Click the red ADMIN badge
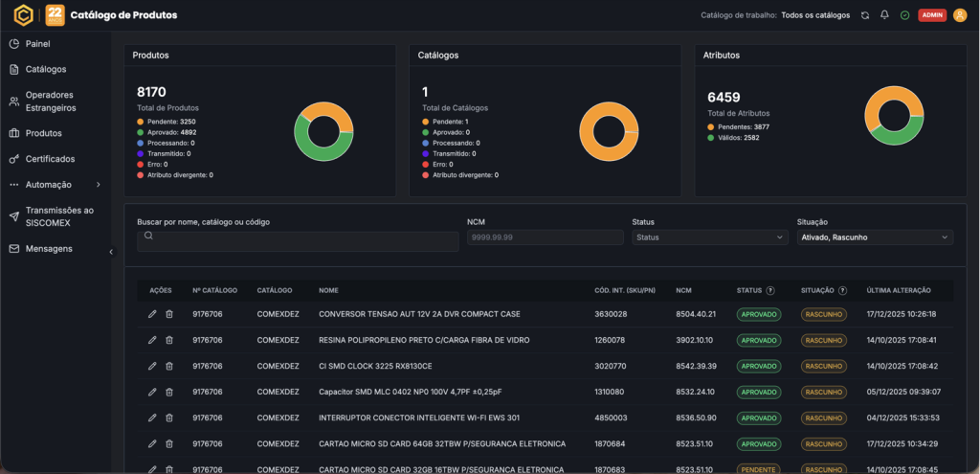The height and width of the screenshot is (474, 980). 932,15
